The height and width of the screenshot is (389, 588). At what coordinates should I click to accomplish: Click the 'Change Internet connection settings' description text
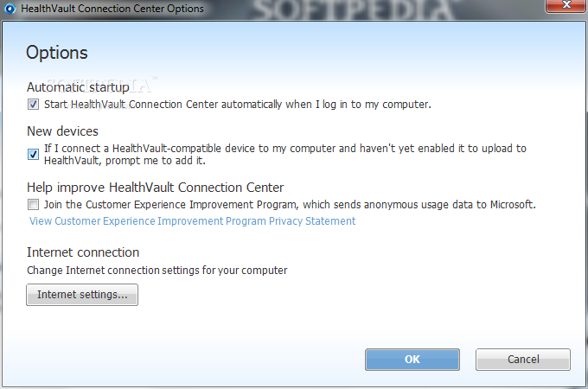click(x=157, y=271)
